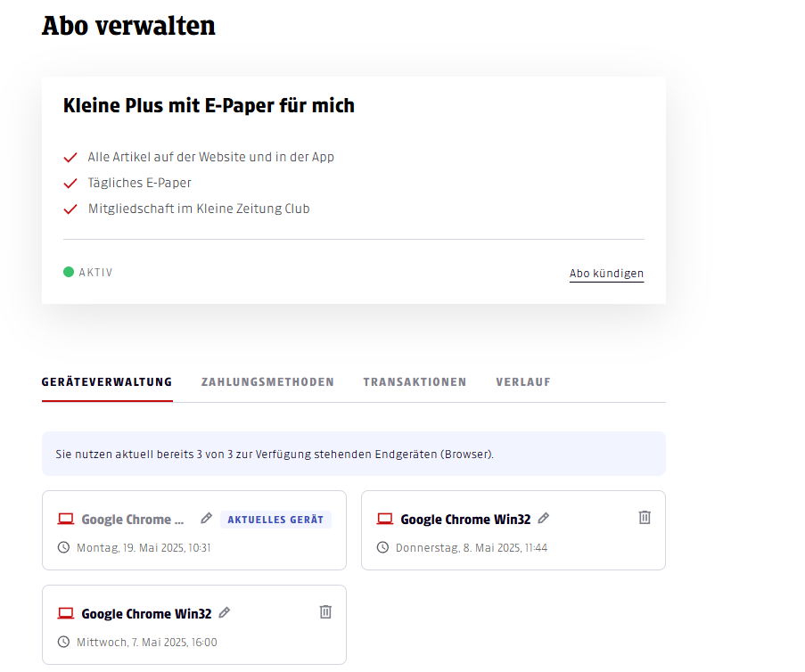
Task: Click the AKTIV status label
Action: (x=95, y=273)
